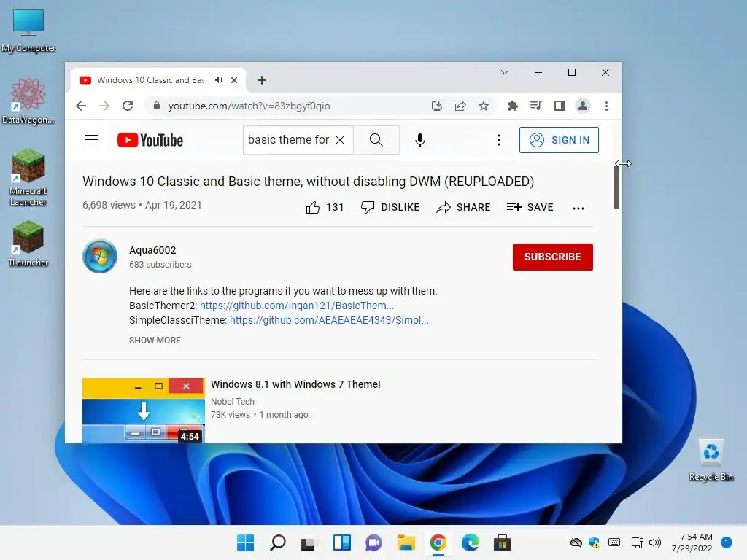The height and width of the screenshot is (560, 747).
Task: Bookmark this page with the star icon
Action: tap(484, 106)
